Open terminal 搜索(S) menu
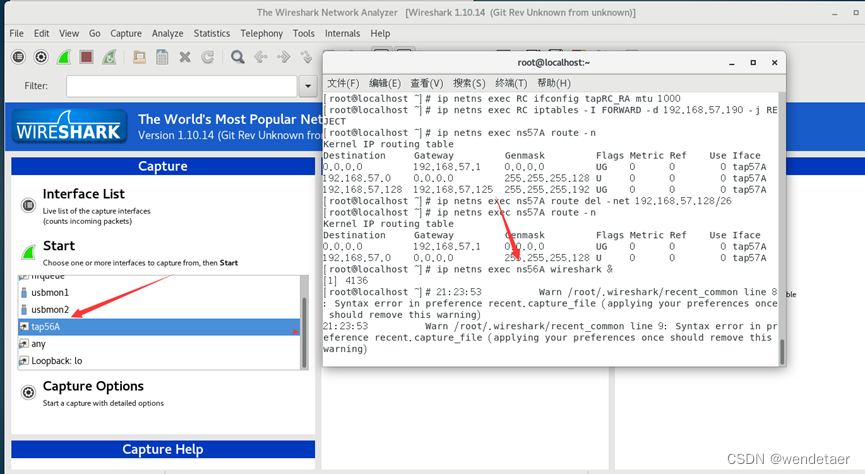The image size is (865, 474). pyautogui.click(x=469, y=83)
